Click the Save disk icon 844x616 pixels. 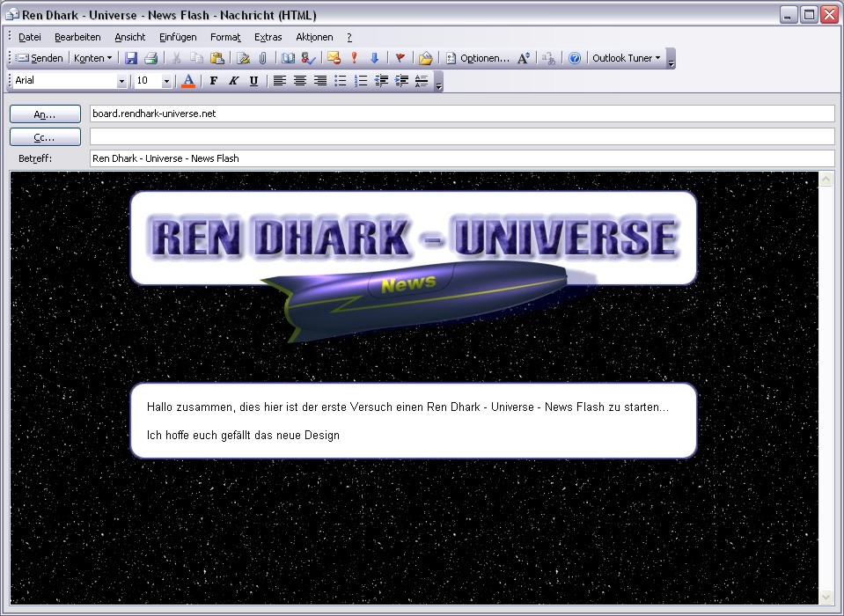(131, 58)
